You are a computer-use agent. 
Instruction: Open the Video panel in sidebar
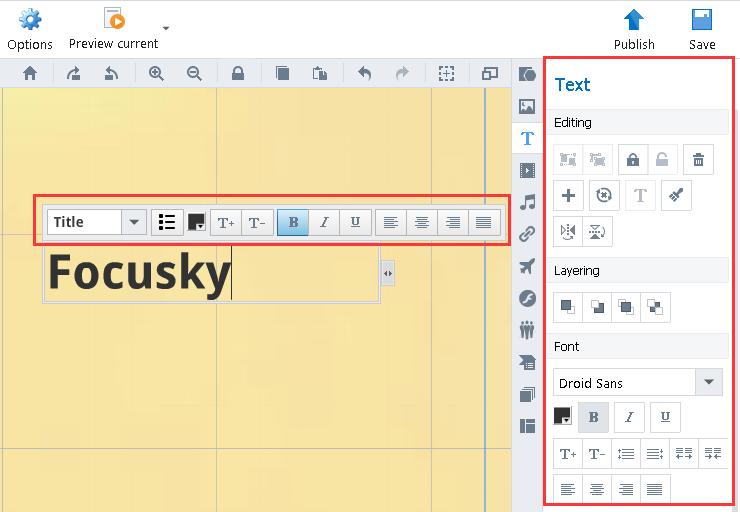[x=527, y=170]
